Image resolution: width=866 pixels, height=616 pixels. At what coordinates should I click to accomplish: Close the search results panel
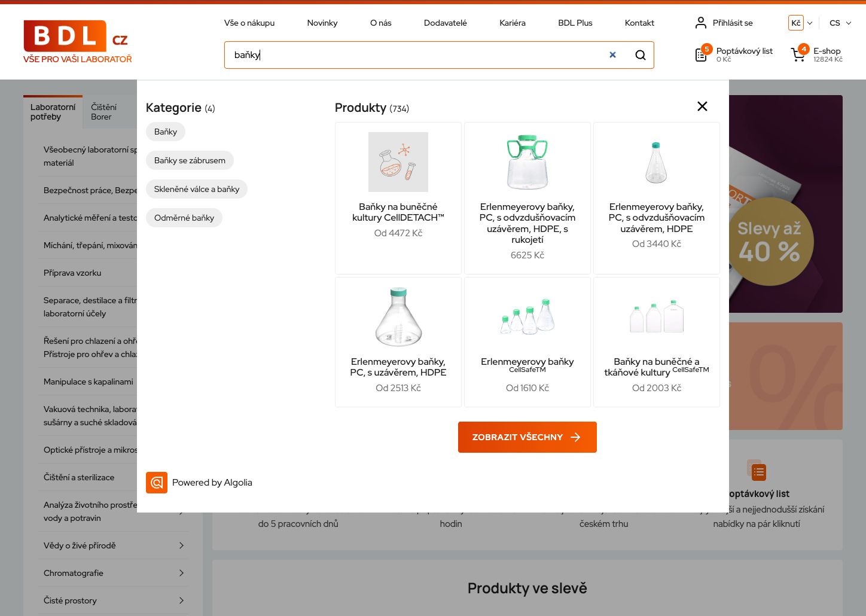pyautogui.click(x=702, y=106)
